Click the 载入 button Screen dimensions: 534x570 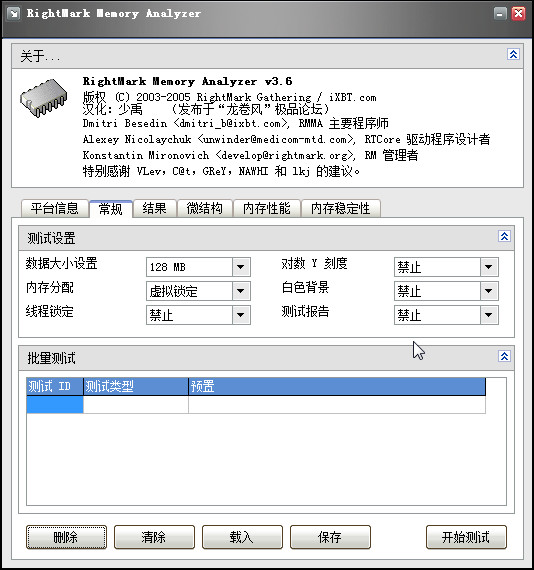pos(242,537)
